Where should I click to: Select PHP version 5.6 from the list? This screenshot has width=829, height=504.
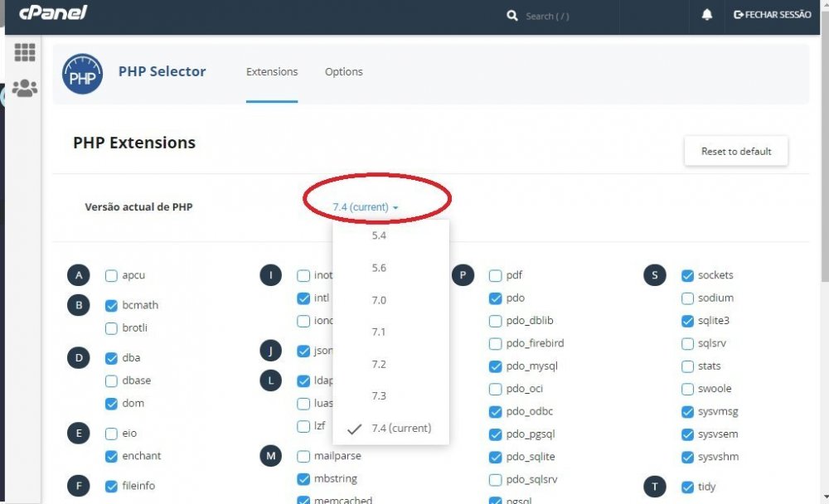coord(379,267)
